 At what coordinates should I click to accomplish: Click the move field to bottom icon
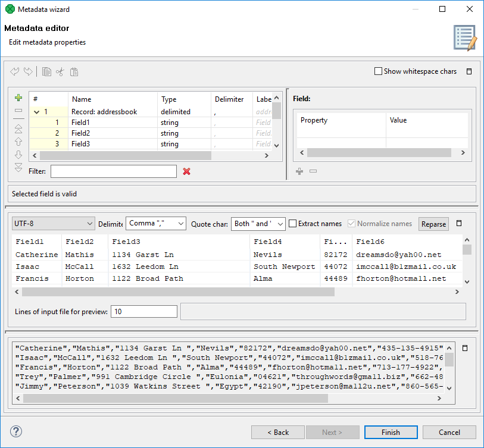18,167
